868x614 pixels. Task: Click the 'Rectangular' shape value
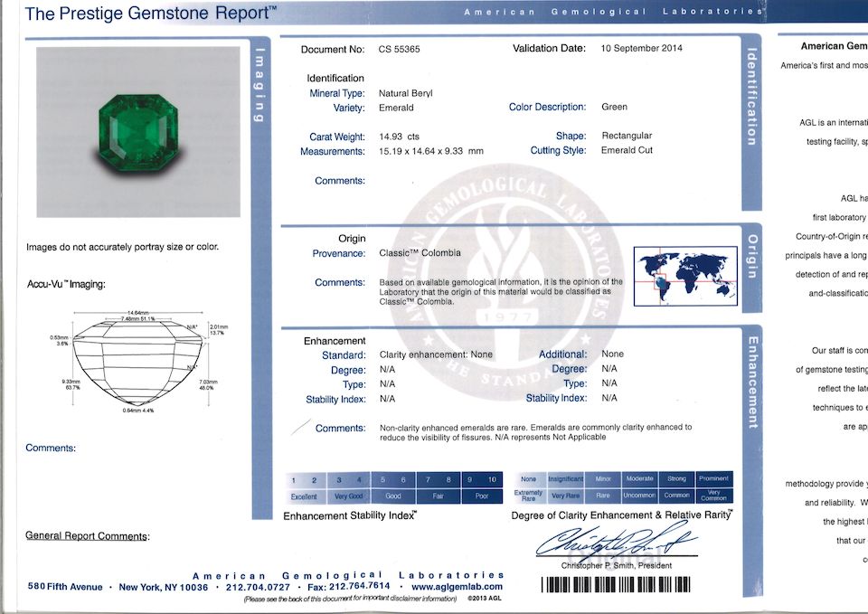click(x=627, y=136)
